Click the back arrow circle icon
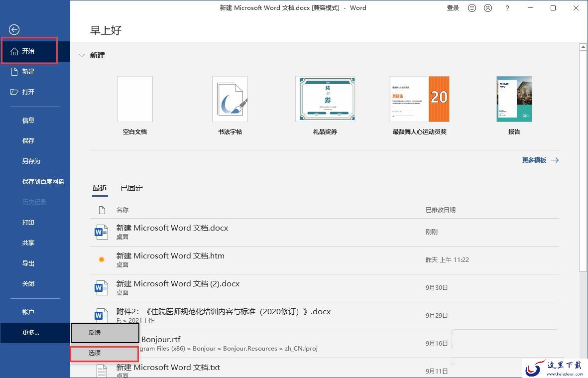 14,29
